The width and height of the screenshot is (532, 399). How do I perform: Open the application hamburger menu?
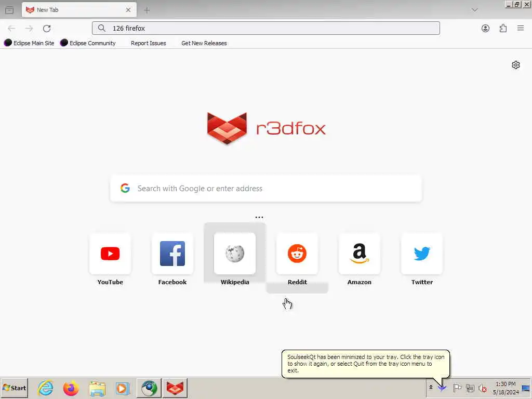point(521,29)
